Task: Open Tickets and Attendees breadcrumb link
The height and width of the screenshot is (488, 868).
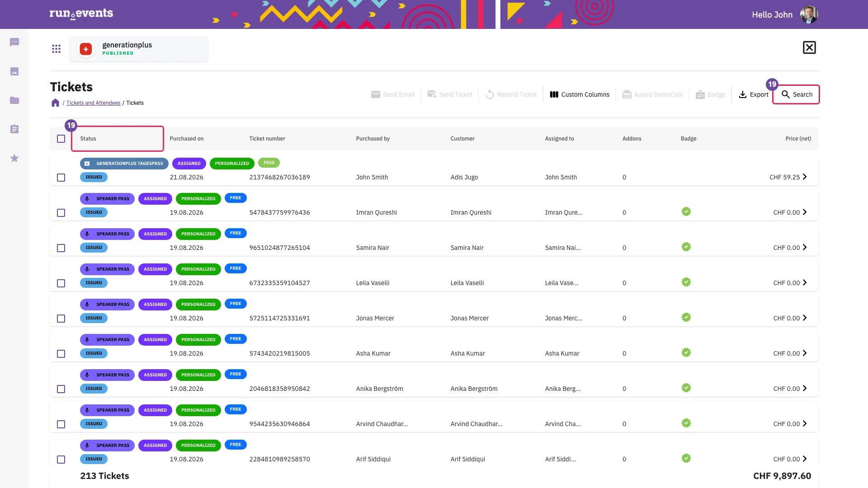Action: point(94,103)
